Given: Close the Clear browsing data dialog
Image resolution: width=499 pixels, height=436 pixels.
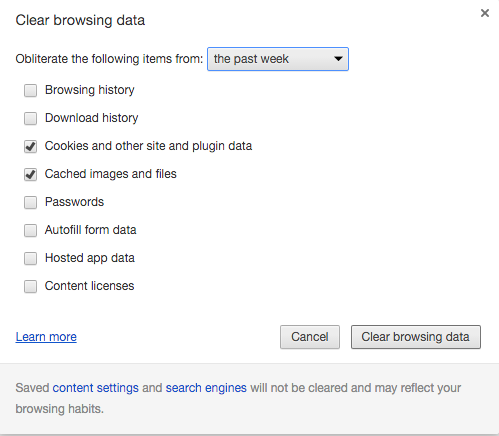Looking at the screenshot, I should pyautogui.click(x=485, y=13).
